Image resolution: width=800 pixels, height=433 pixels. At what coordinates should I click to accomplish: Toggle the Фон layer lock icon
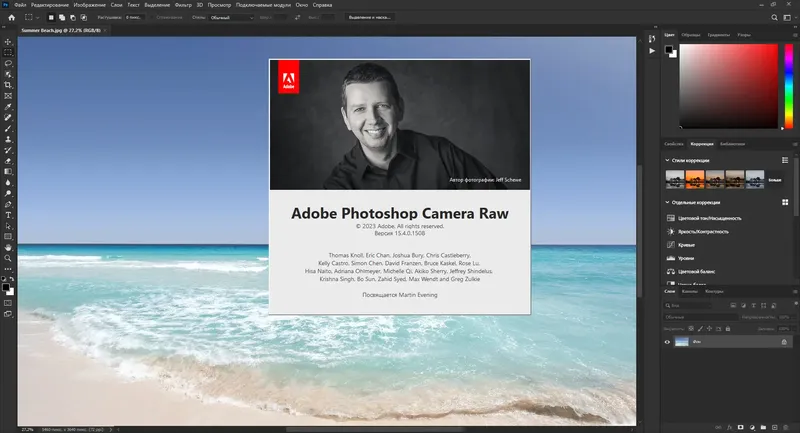coord(784,342)
